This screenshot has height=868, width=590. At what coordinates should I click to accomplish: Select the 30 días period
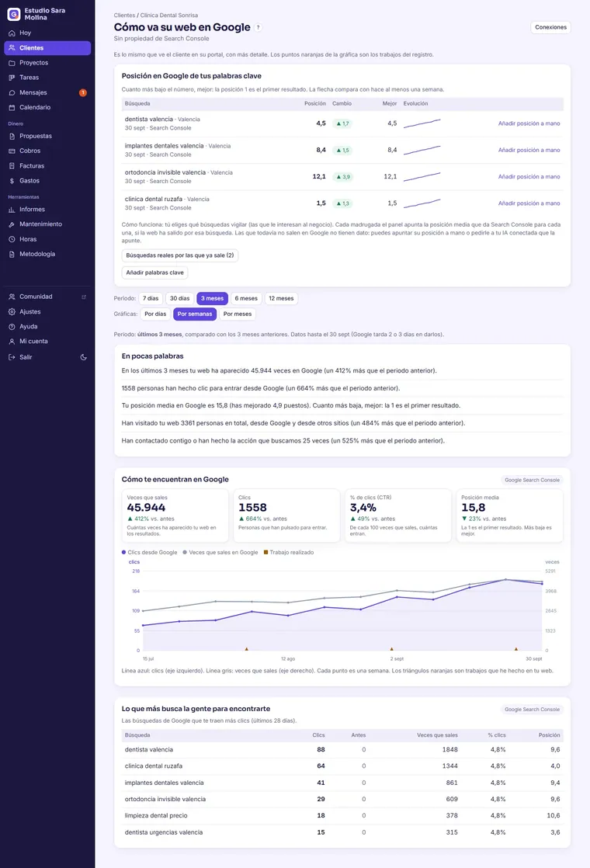coord(180,298)
